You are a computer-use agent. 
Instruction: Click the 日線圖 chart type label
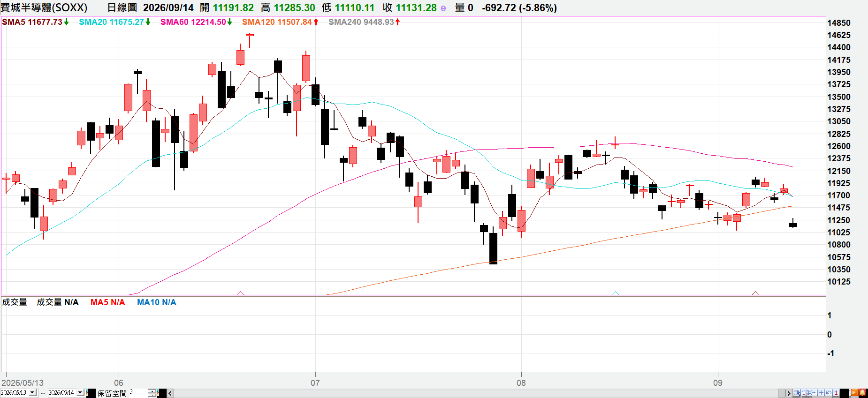tap(122, 8)
